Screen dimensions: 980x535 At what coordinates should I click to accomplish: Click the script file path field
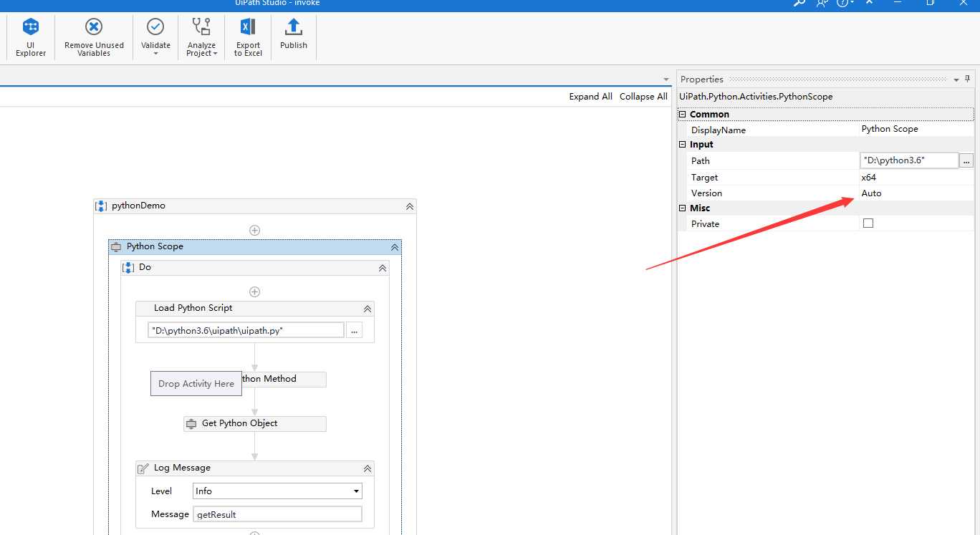(x=246, y=329)
